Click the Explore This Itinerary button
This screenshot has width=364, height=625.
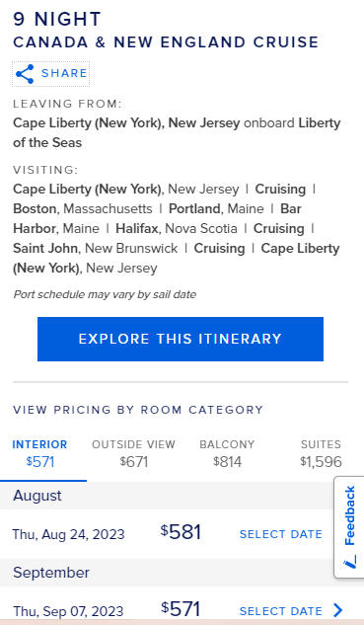[x=181, y=340]
